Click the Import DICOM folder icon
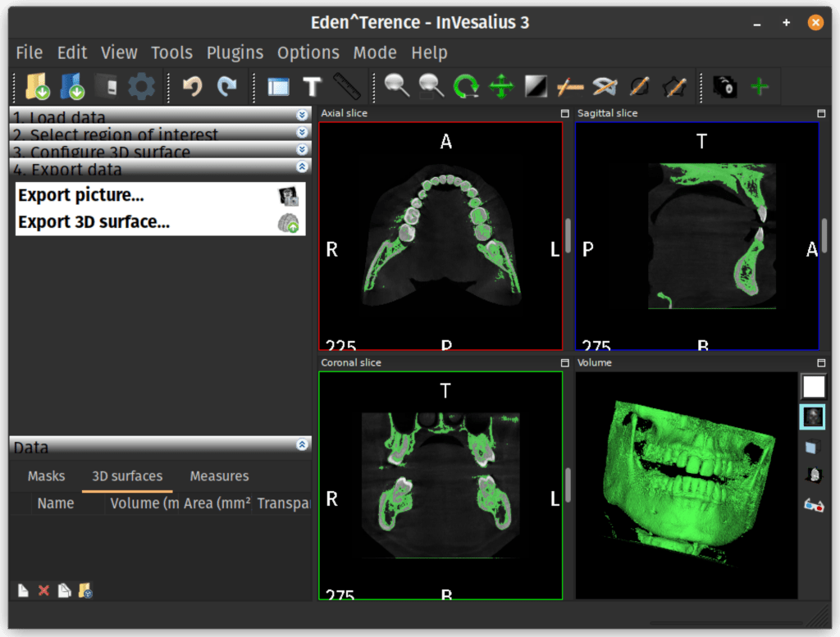The image size is (840, 637). click(38, 86)
